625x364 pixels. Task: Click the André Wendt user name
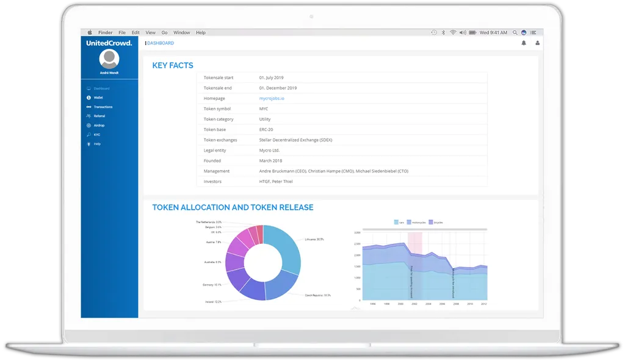click(x=109, y=73)
